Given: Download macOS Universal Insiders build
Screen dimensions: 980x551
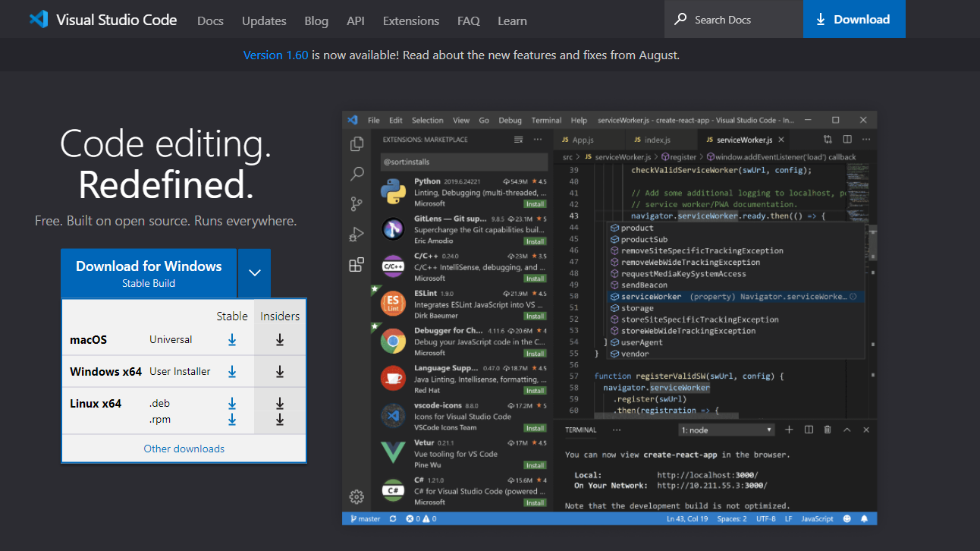Looking at the screenshot, I should tap(280, 340).
